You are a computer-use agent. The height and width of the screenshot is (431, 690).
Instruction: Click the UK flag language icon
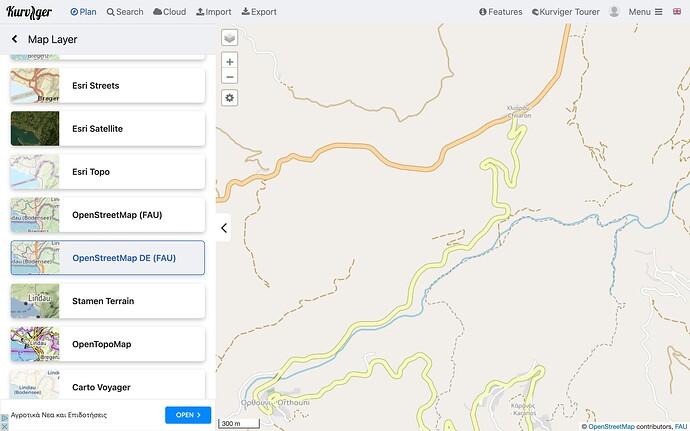point(677,11)
